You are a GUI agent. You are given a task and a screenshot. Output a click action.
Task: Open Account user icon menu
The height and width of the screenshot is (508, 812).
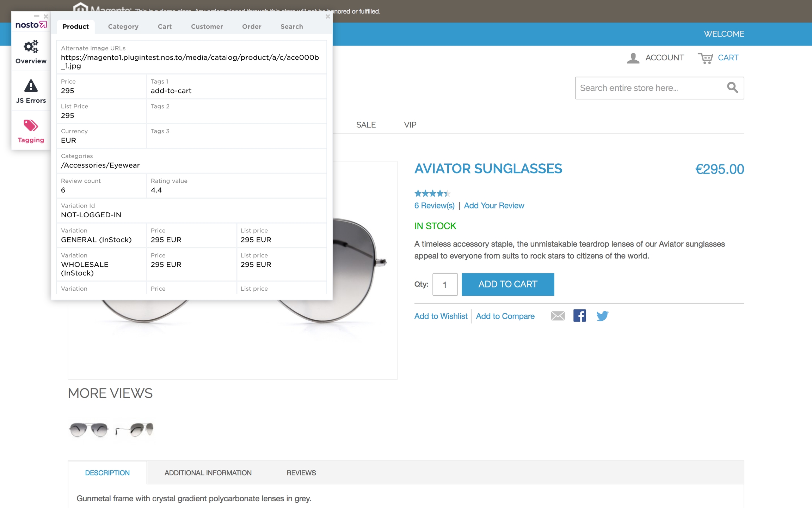click(633, 58)
